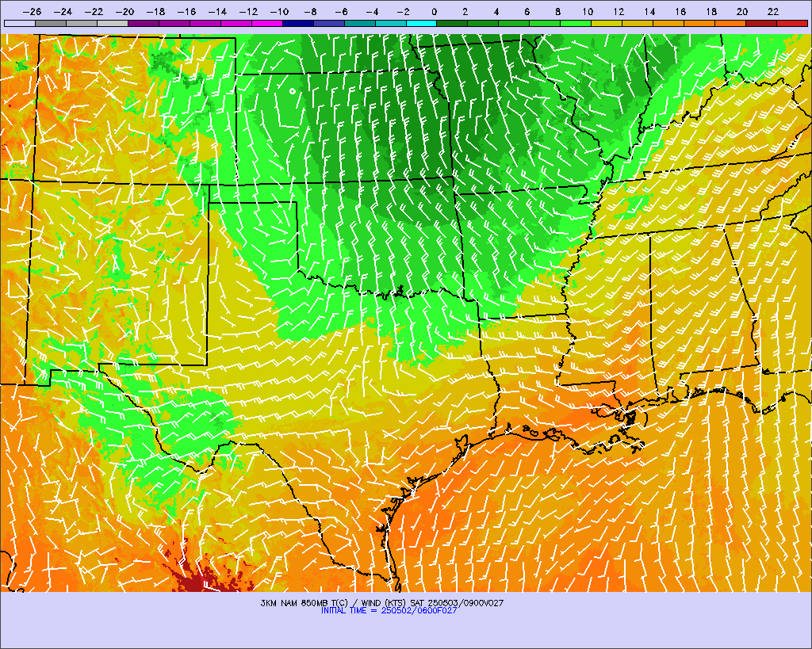Click the "-26" legend label
The width and height of the screenshot is (812, 649).
(32, 11)
